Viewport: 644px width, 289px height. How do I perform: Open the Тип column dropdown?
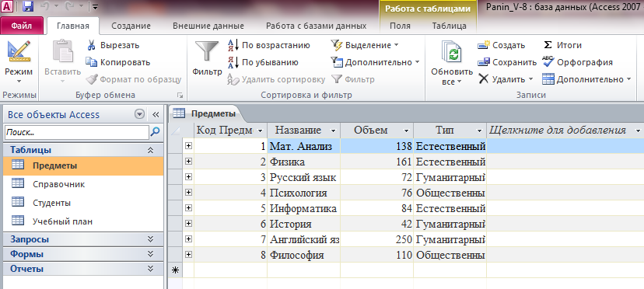point(479,131)
